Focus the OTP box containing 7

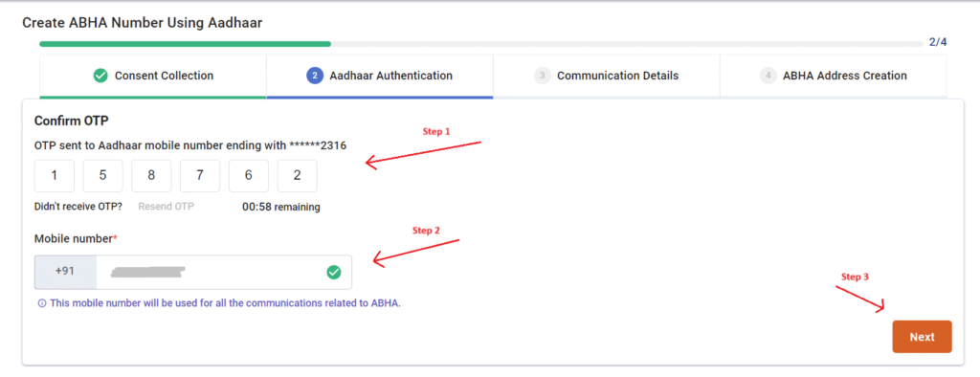(200, 176)
